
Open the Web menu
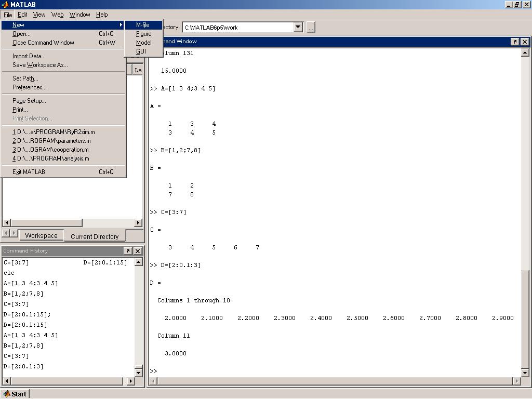coord(57,15)
